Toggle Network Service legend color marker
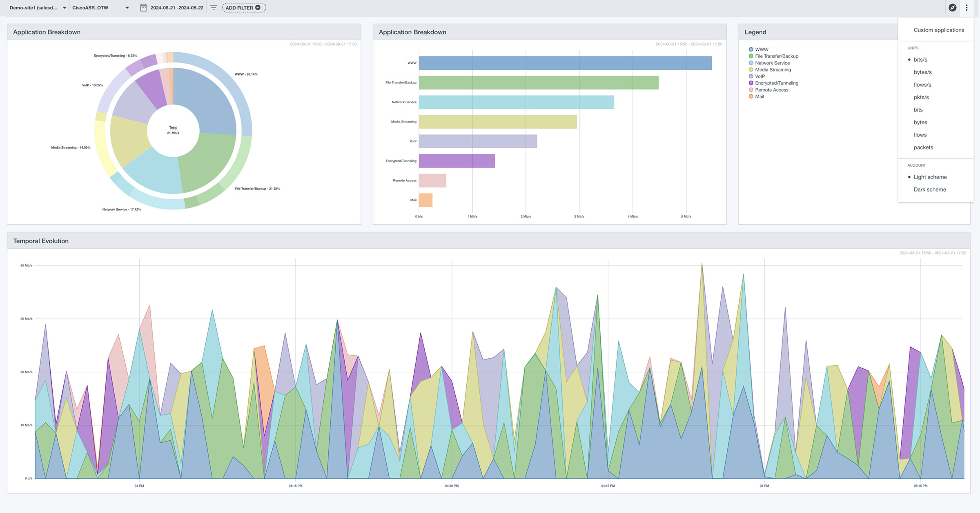 751,63
